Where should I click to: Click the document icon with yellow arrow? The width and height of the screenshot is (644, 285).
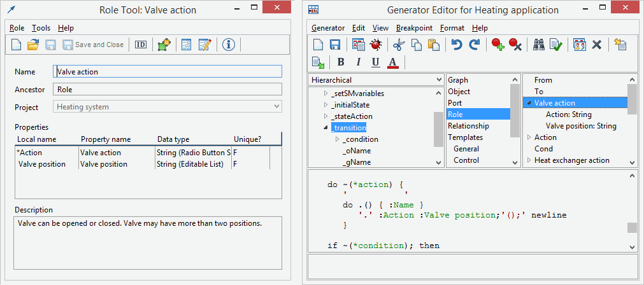620,45
